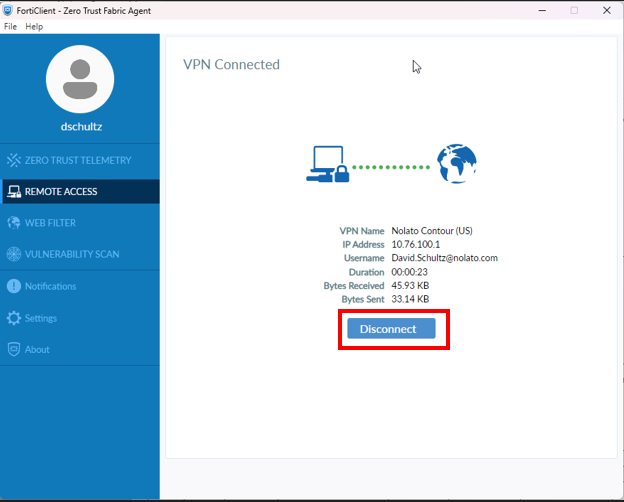This screenshot has width=624, height=502.
Task: Click the Zero Trust Telemetry sidebar icon
Action: (x=14, y=160)
